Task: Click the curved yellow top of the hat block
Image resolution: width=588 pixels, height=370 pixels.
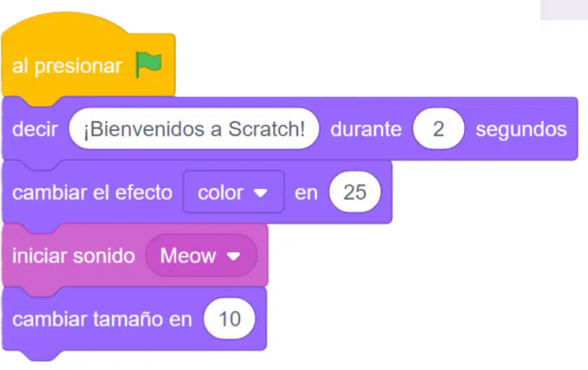Action: (65, 22)
